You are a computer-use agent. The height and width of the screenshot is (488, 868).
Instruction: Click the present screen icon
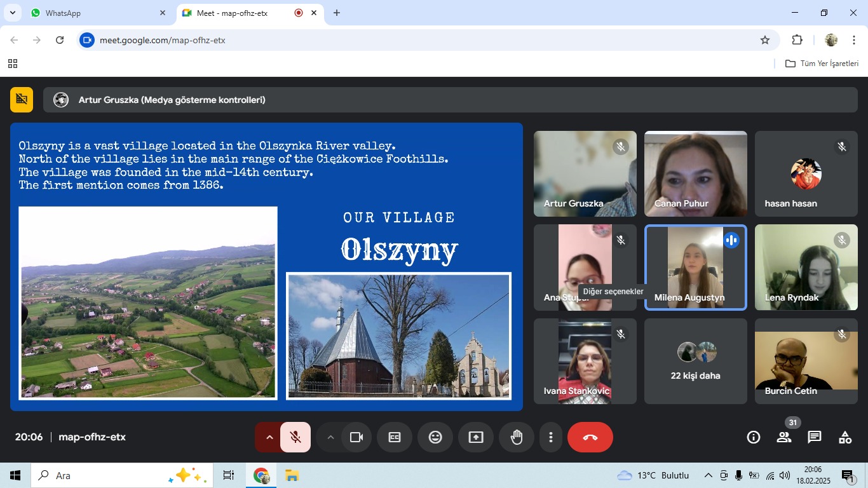click(476, 437)
